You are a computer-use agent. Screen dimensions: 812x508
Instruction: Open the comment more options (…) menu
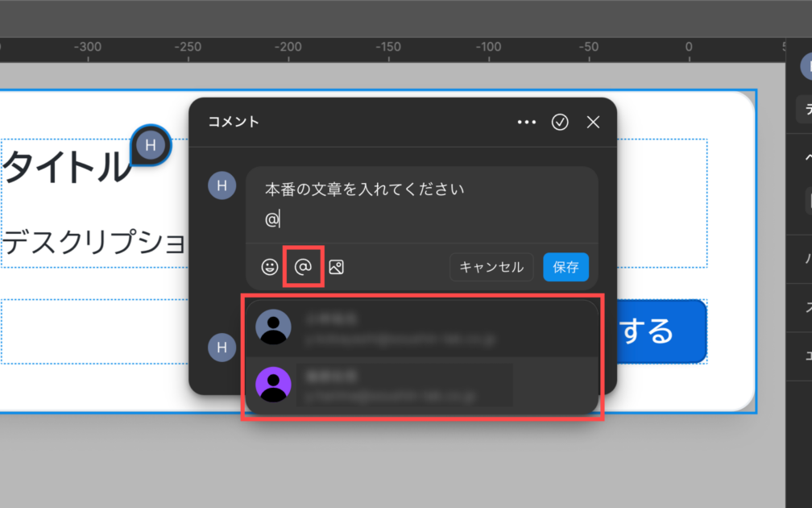tap(526, 122)
